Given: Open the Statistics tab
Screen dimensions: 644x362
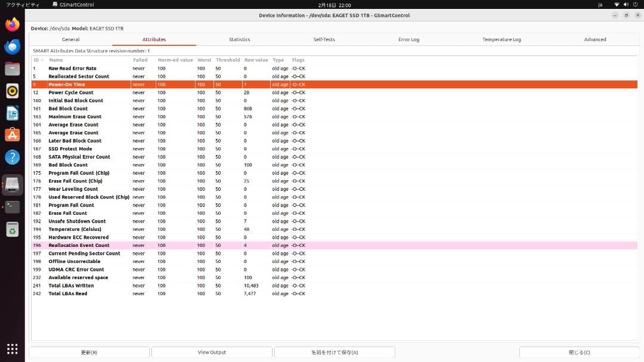Looking at the screenshot, I should coord(240,39).
